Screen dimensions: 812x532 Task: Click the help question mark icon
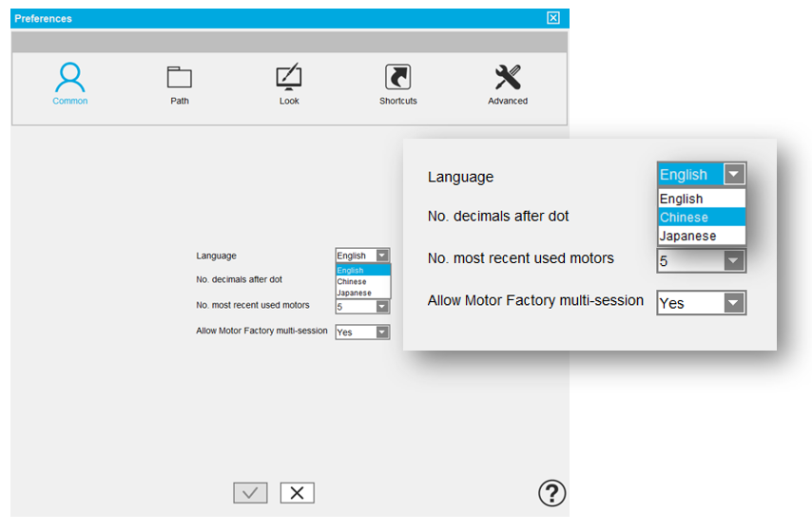click(x=551, y=492)
